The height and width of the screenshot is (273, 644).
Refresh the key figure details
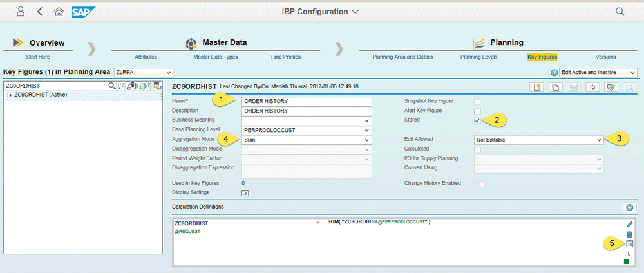click(592, 87)
